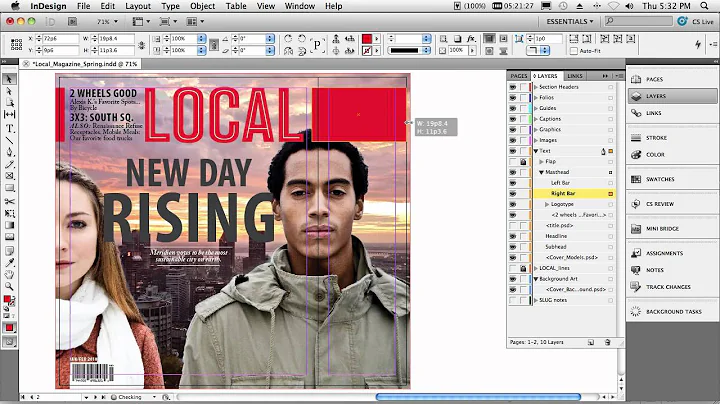Select the Gradient Swatch tool

click(x=9, y=225)
